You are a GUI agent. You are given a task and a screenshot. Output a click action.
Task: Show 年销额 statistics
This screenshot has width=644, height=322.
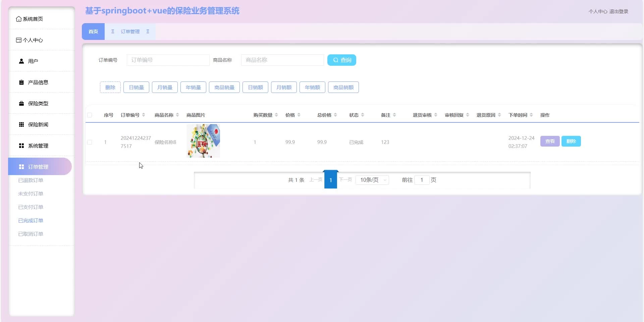click(312, 87)
